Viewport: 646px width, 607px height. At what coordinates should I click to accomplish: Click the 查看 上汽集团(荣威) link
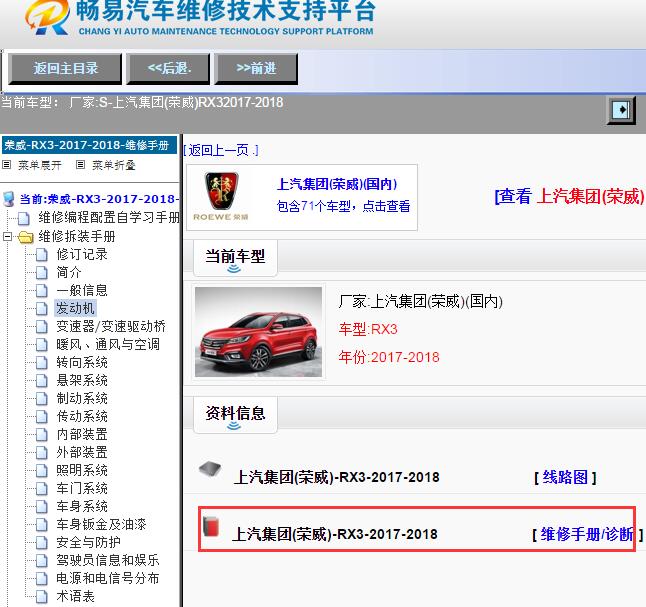570,196
